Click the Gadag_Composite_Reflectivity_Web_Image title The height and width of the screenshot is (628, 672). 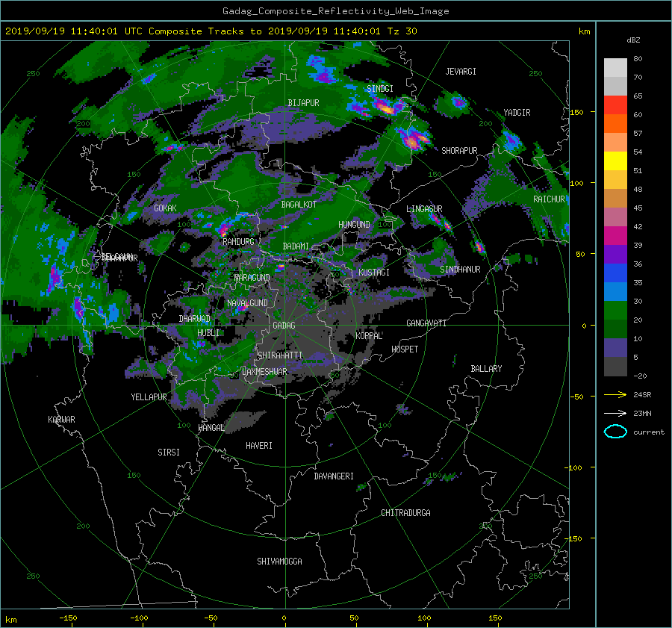[x=335, y=11]
